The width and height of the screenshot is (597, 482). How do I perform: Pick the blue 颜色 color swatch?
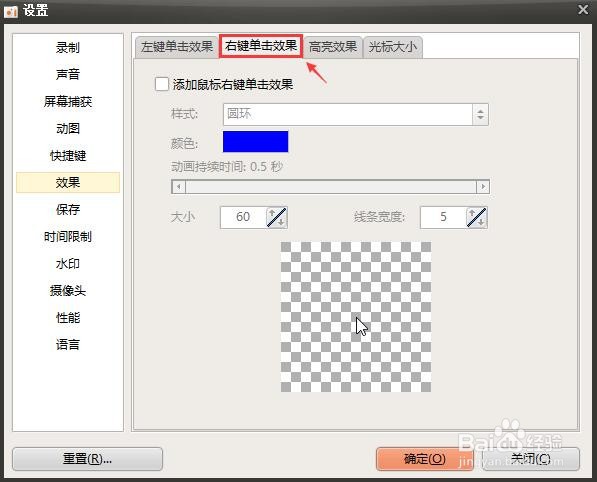[255, 142]
